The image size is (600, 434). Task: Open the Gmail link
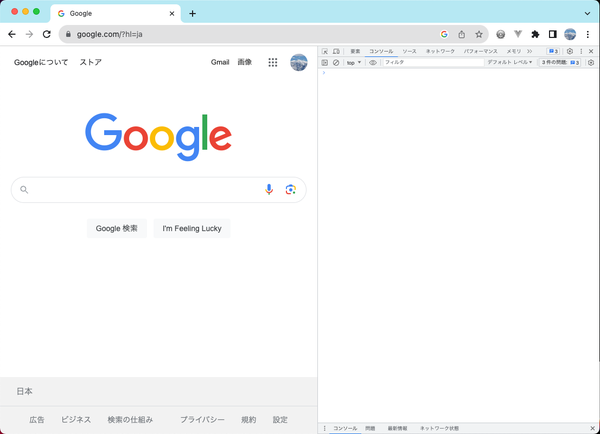[220, 62]
